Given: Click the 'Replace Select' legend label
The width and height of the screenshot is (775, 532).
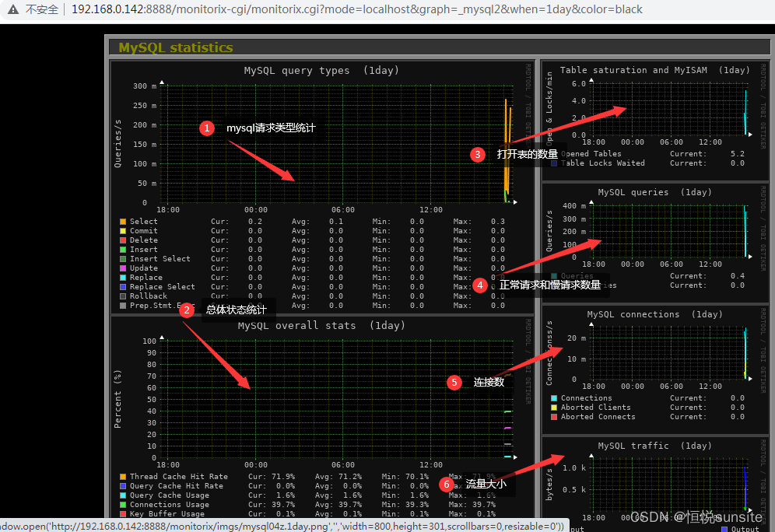Looking at the screenshot, I should pos(162,287).
